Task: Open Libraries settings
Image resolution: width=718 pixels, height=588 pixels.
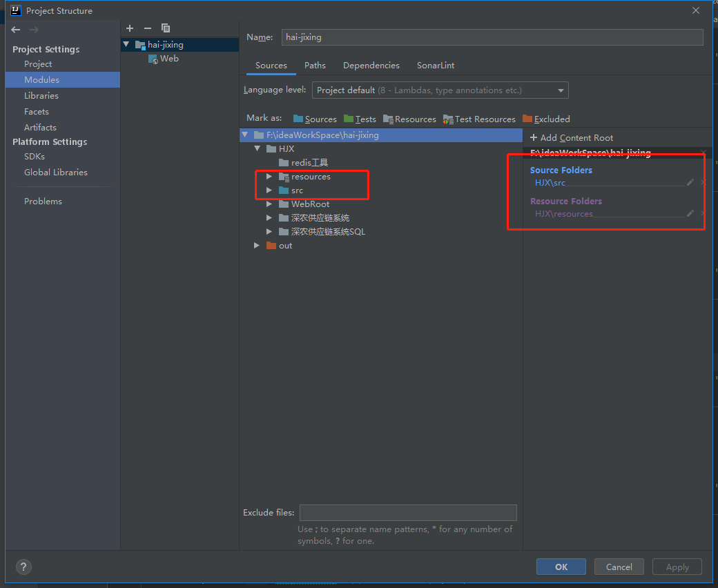Action: coord(41,96)
